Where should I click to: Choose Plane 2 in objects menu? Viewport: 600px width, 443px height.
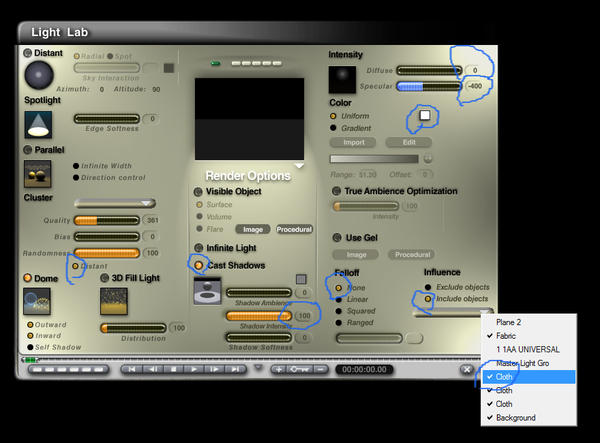[528, 322]
